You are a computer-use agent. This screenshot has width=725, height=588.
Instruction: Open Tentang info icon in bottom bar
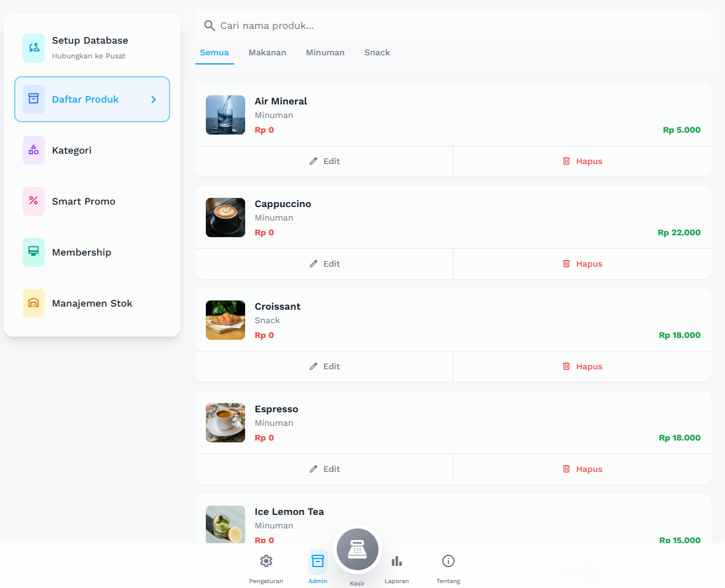coord(448,561)
